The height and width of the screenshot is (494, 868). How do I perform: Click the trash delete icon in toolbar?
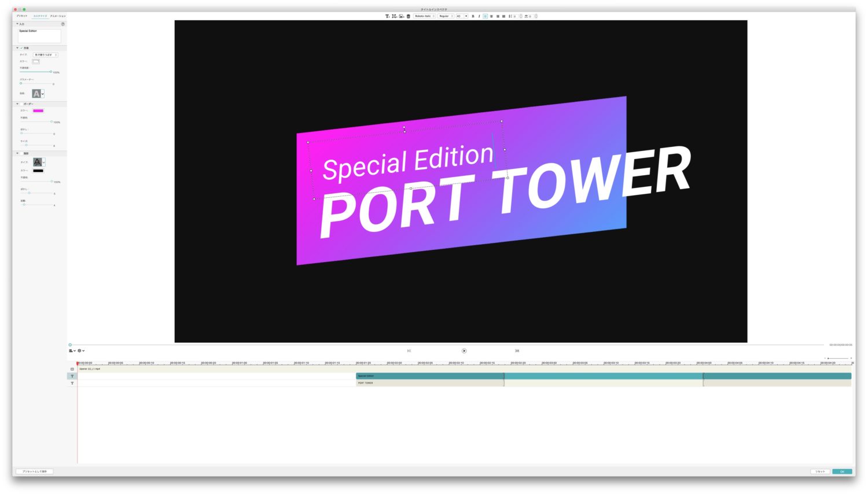tap(408, 16)
